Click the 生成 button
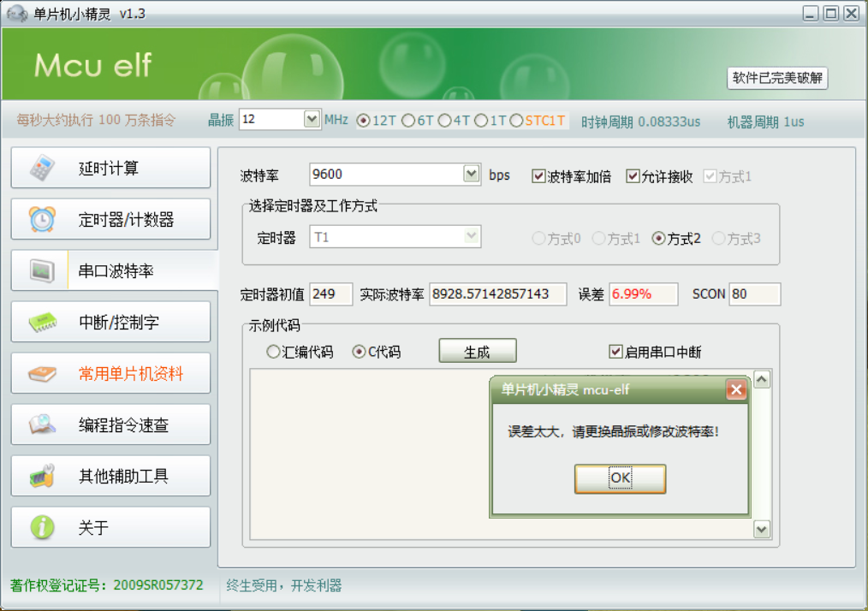 point(477,351)
